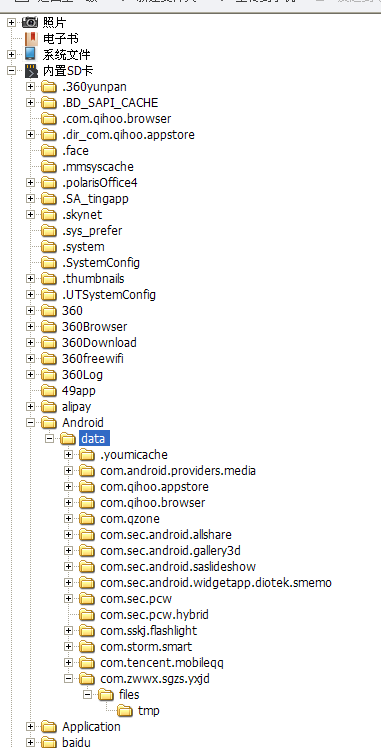Select the com.storm.smart folder name
The width and height of the screenshot is (381, 748).
coord(146,646)
